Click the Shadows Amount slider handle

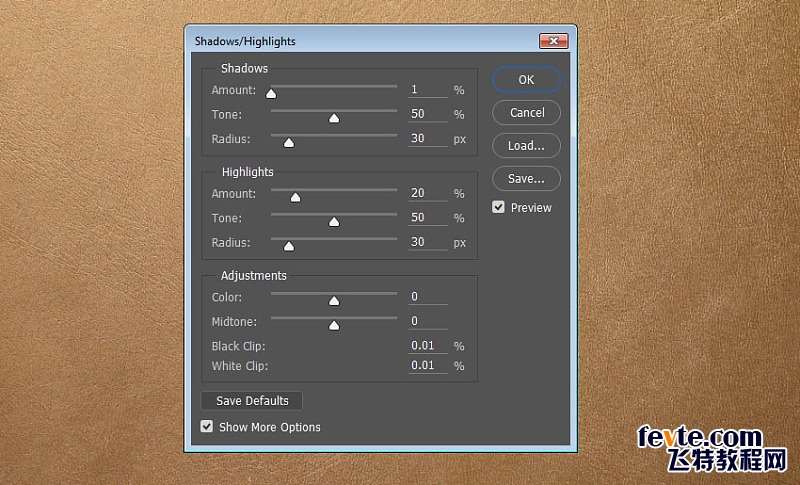(271, 94)
